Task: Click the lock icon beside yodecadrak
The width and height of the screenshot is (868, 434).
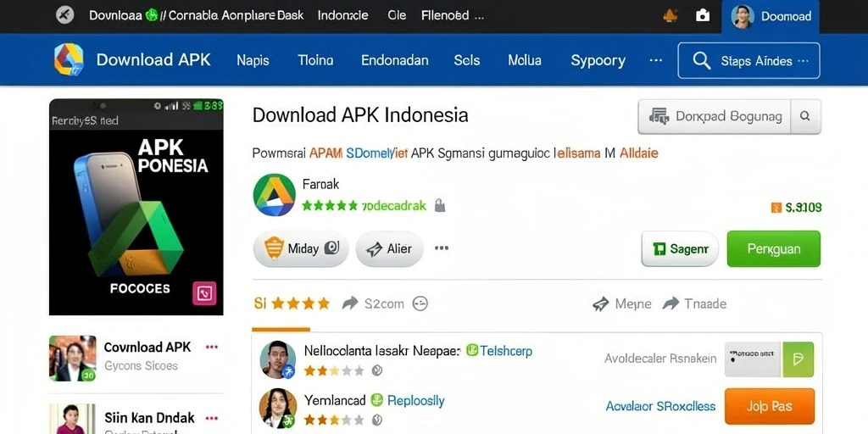Action: [x=440, y=206]
